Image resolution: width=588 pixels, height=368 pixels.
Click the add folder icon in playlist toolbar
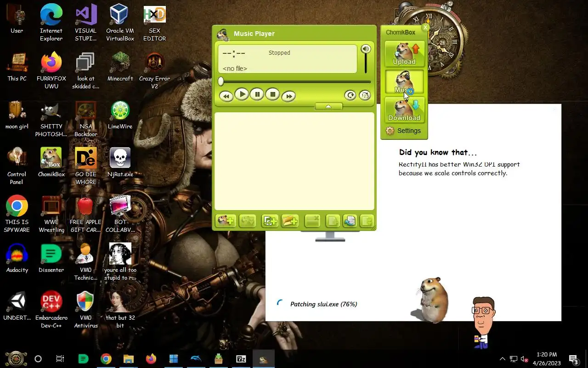click(x=290, y=221)
